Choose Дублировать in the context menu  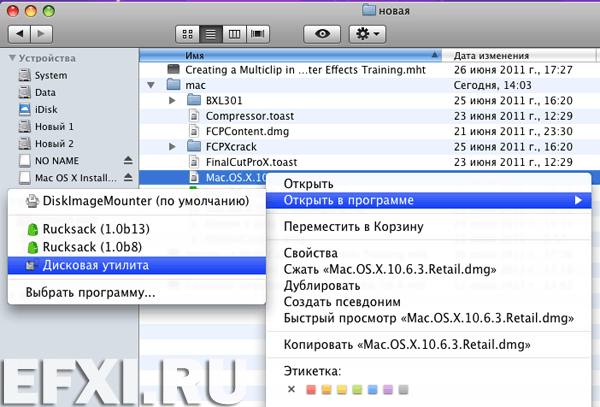[429, 286]
